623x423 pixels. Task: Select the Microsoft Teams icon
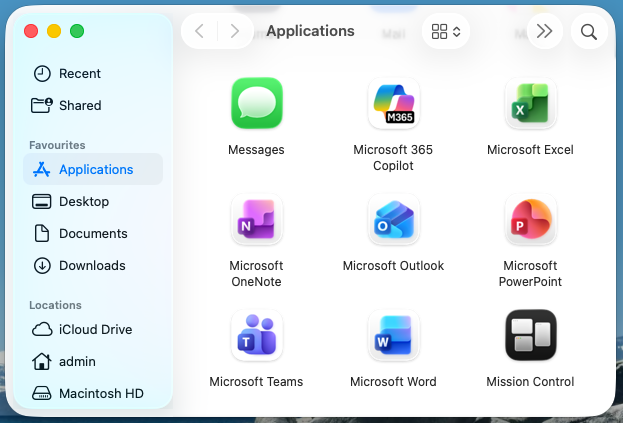pyautogui.click(x=257, y=335)
